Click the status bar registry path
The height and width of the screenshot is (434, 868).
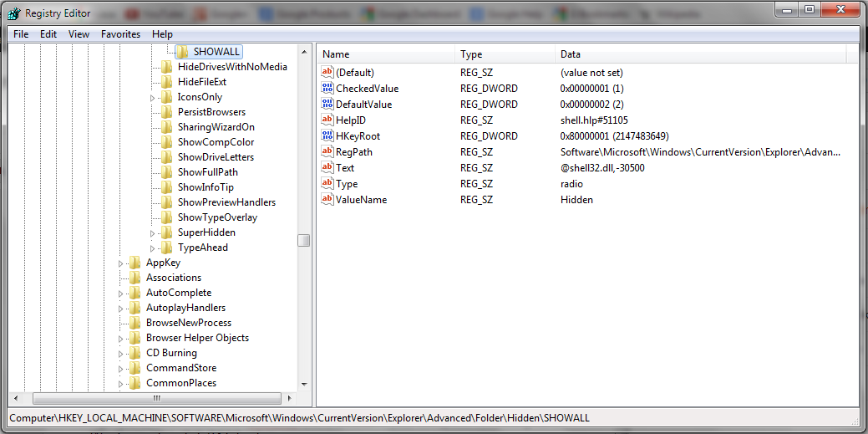pos(299,417)
